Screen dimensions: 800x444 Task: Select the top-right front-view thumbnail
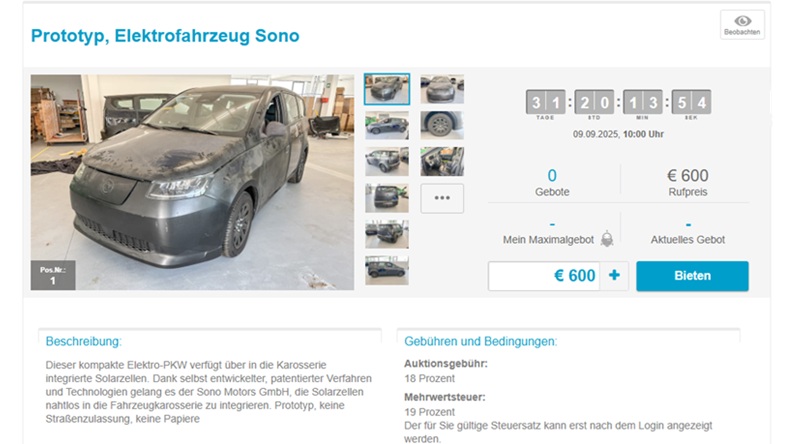point(442,89)
